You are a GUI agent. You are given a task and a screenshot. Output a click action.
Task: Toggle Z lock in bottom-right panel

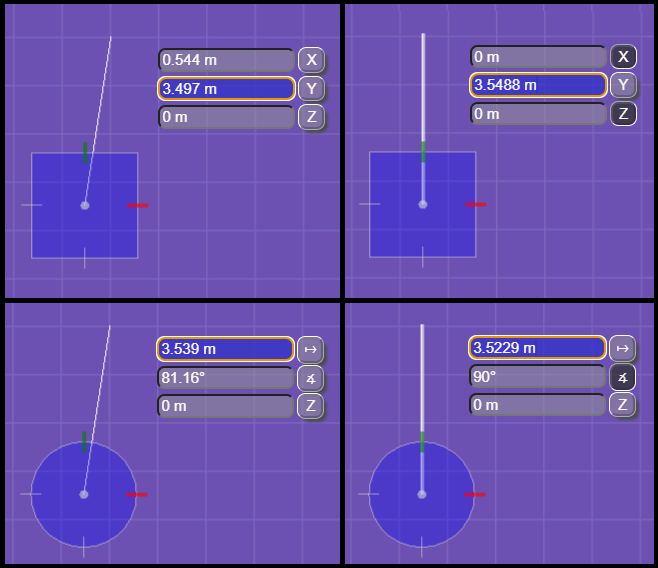(622, 405)
